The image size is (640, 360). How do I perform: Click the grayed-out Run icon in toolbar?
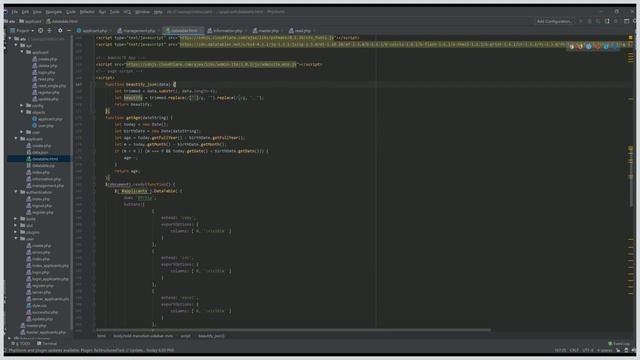click(x=581, y=21)
